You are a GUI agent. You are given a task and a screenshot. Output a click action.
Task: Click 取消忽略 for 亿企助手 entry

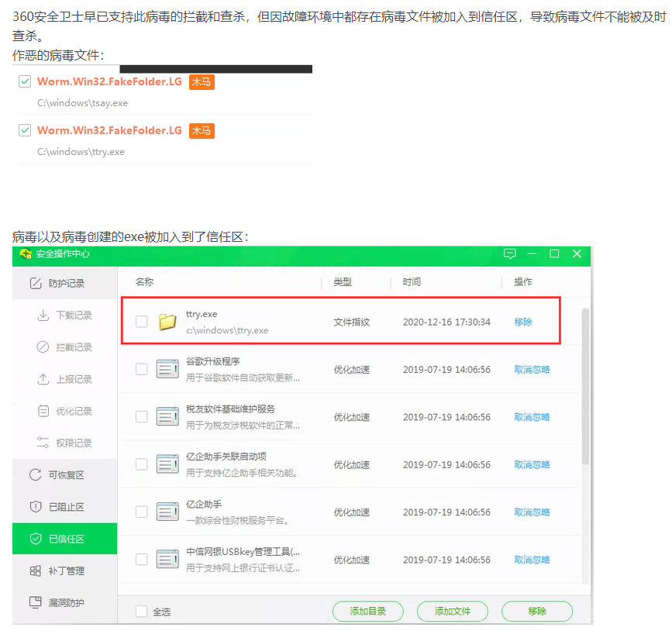point(532,512)
